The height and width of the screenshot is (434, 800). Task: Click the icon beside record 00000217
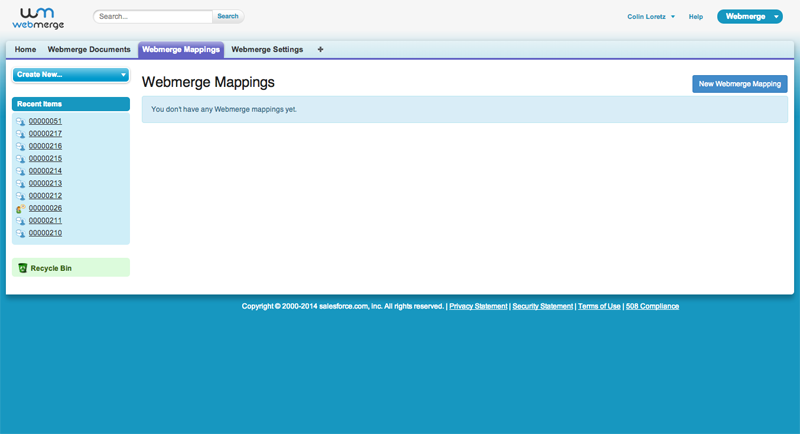20,134
